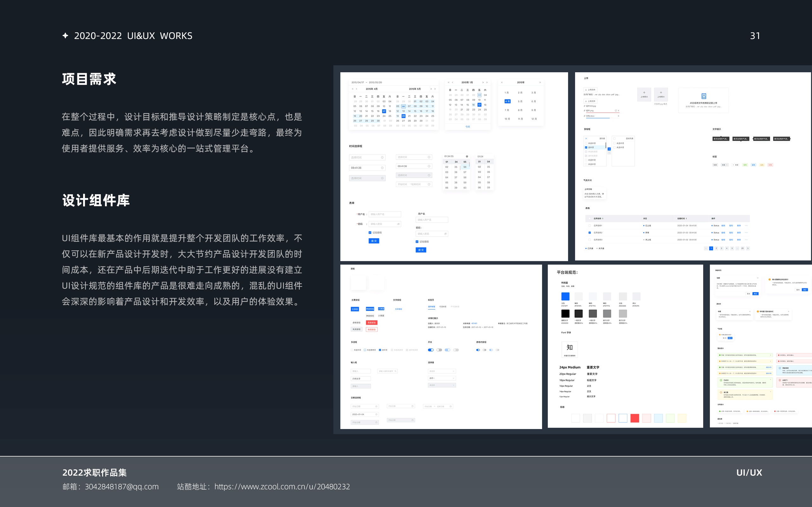Image resolution: width=812 pixels, height=507 pixels.
Task: Select 5 月 in the month picker
Action: point(520,101)
